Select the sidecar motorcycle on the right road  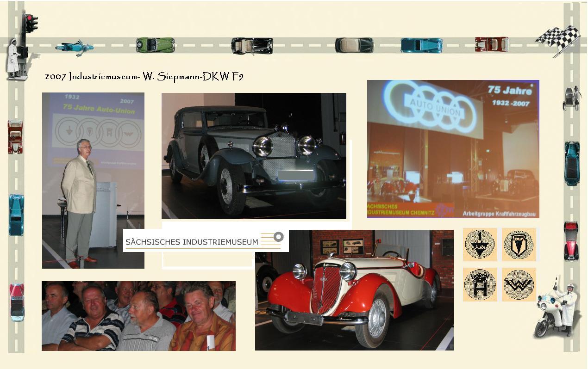pos(571,98)
